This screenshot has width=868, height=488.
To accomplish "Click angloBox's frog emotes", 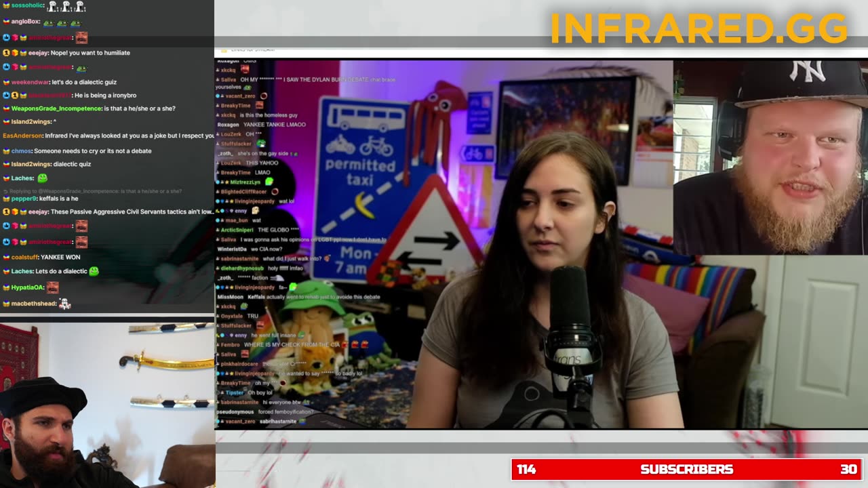I will 62,22.
